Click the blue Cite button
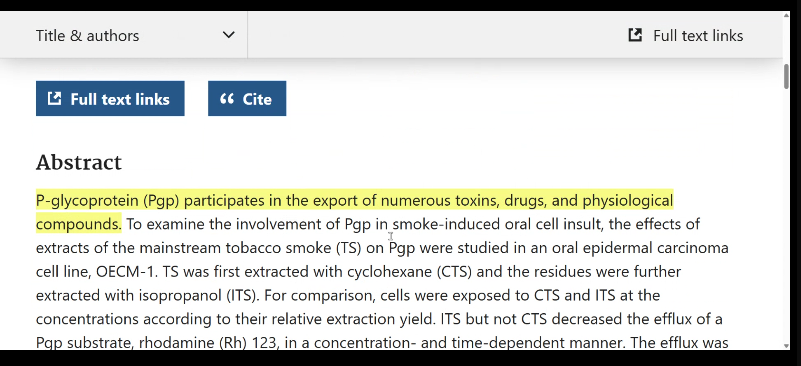 click(x=247, y=99)
